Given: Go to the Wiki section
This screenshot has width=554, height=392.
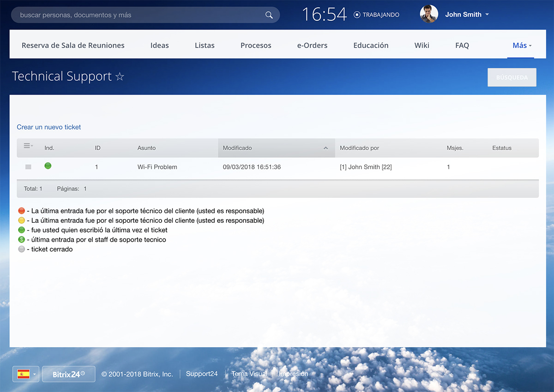Looking at the screenshot, I should [422, 45].
